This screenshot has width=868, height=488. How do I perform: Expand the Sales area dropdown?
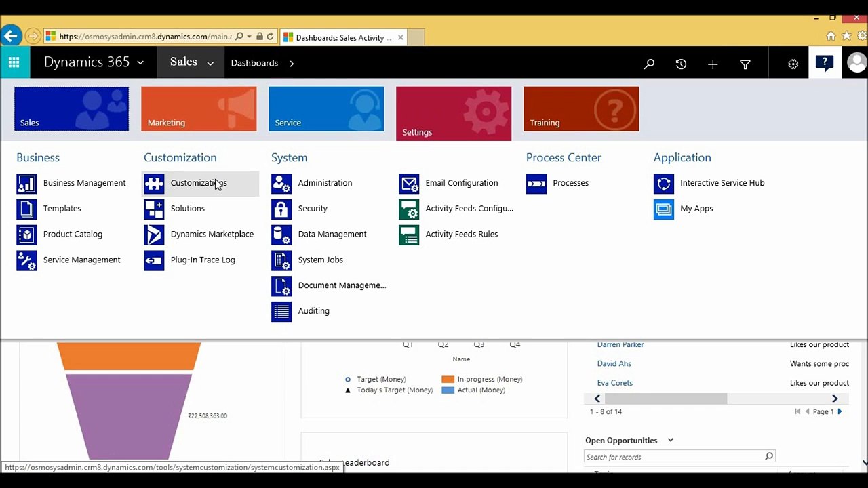(210, 64)
